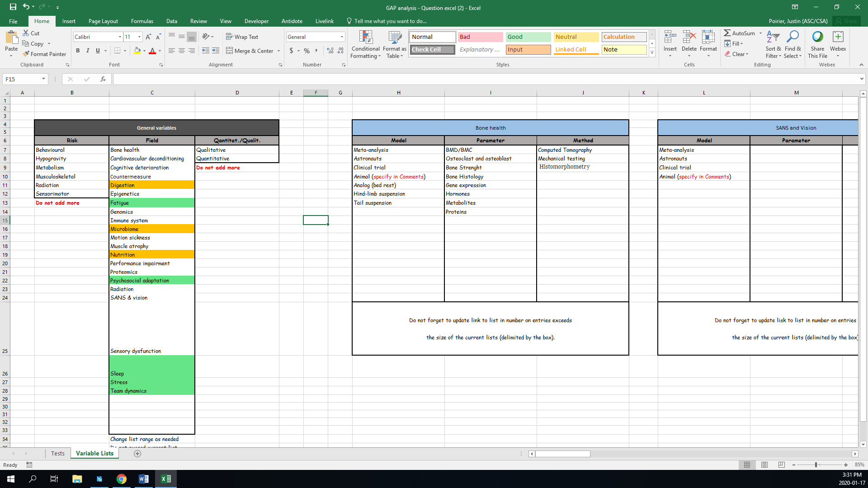The width and height of the screenshot is (868, 488).
Task: Select the Format Painter tool
Action: click(44, 54)
